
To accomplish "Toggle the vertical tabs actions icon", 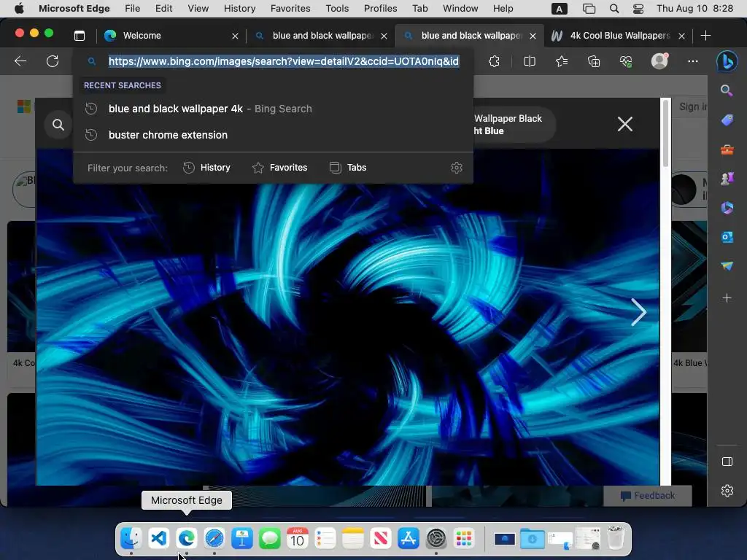I will 80,36.
